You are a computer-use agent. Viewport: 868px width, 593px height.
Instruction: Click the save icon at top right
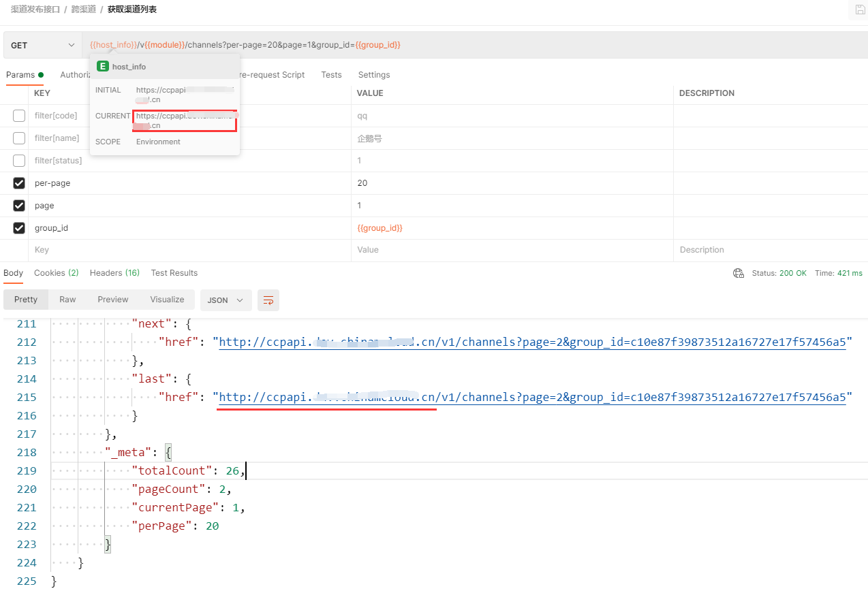tap(860, 10)
